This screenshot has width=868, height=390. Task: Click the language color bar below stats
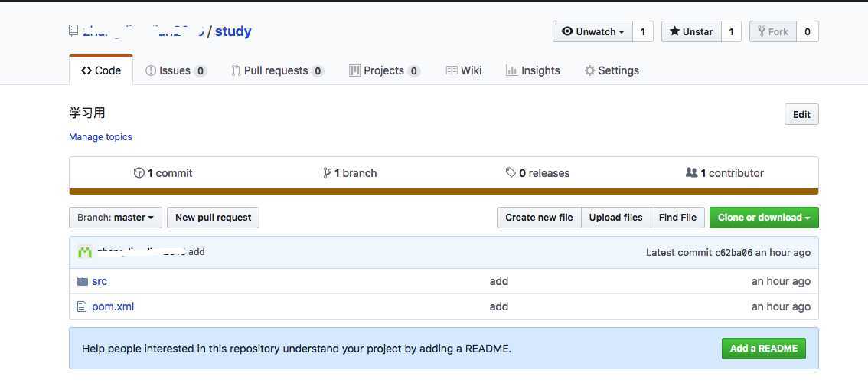point(444,192)
